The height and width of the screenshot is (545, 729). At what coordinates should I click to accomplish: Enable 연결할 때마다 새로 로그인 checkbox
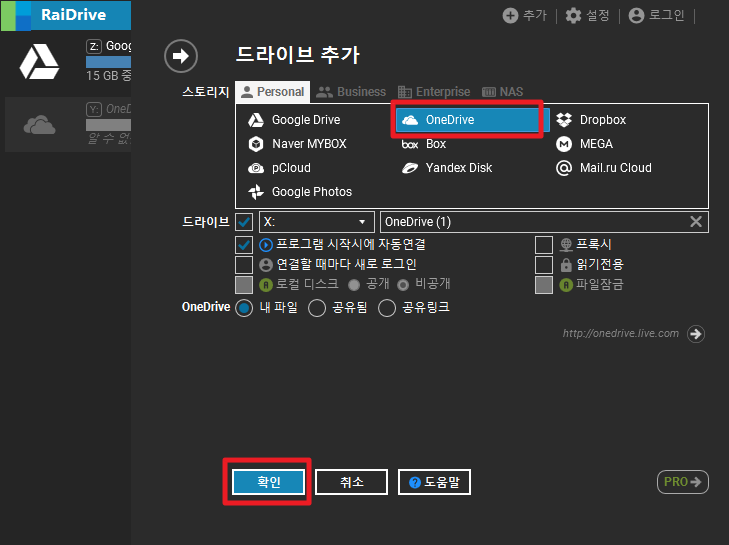(x=244, y=265)
